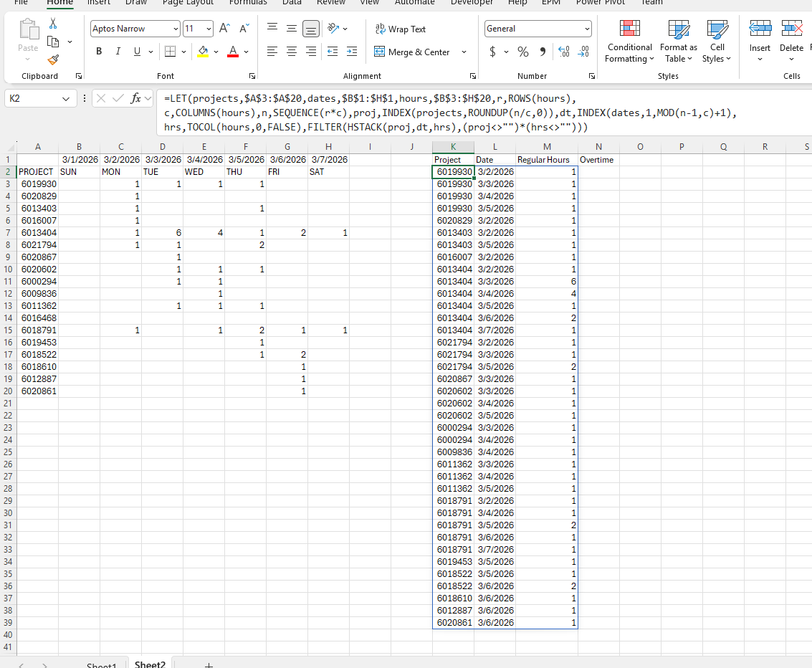Image resolution: width=812 pixels, height=668 pixels.
Task: Increase font size with larger A
Action: 224,29
